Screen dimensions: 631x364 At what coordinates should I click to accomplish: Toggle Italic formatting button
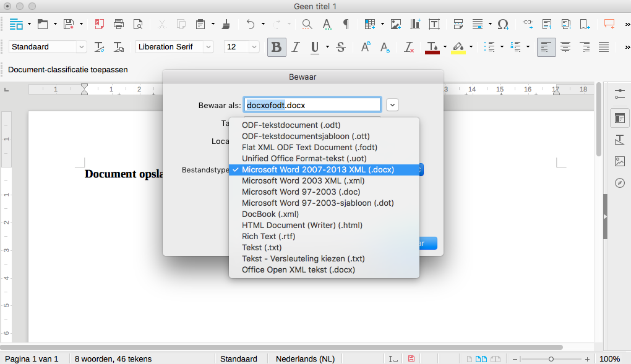tap(296, 47)
